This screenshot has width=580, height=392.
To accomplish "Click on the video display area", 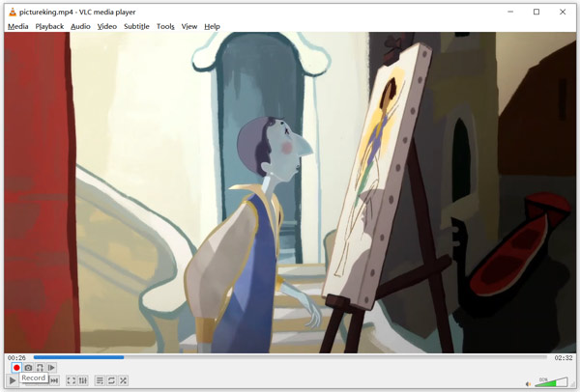I will point(290,192).
